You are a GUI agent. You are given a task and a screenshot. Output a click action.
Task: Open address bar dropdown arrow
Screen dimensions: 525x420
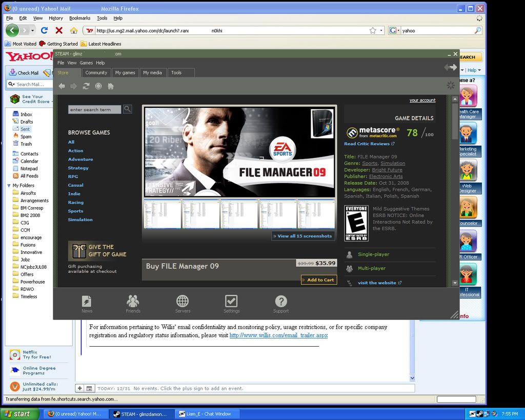[381, 30]
